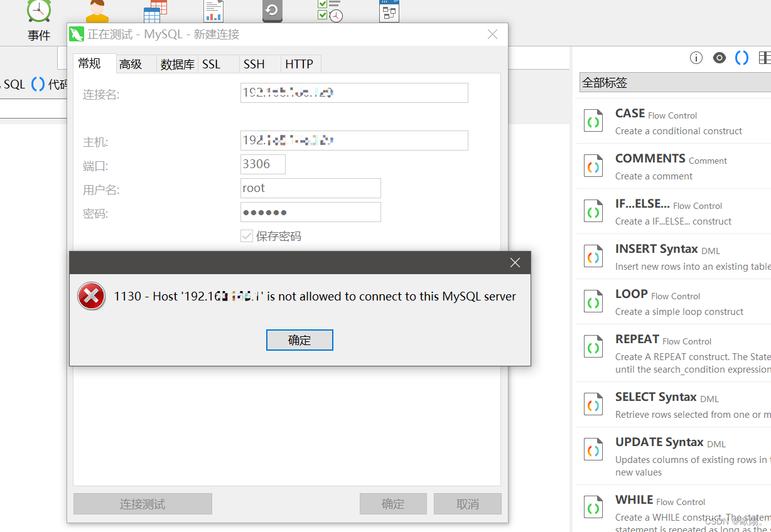The image size is (771, 532).
Task: Open the Model diagram toolbar icon
Action: pyautogui.click(x=389, y=11)
